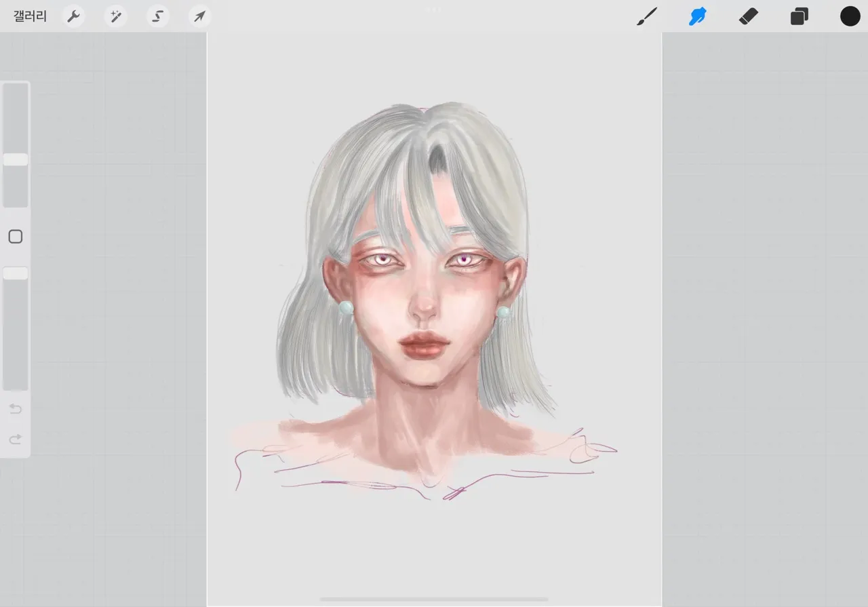Tap the square modifier button in sidebar

[x=16, y=237]
